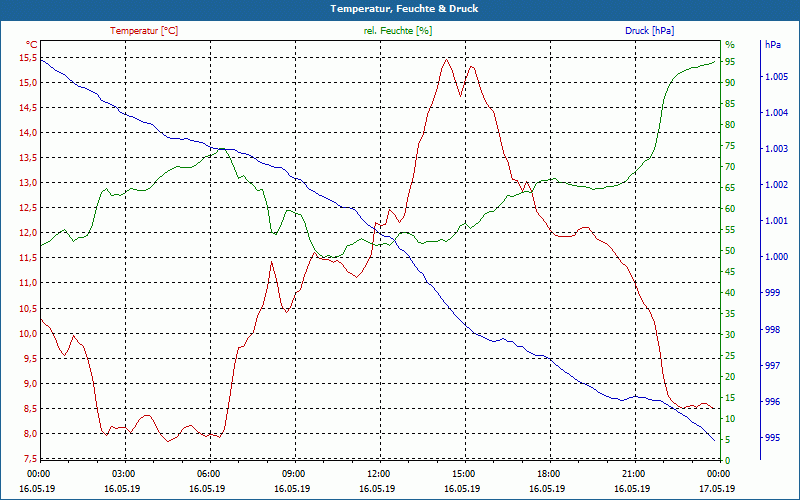Click '8,0' on the temperature axis
Image resolution: width=800 pixels, height=500 pixels.
pos(31,433)
